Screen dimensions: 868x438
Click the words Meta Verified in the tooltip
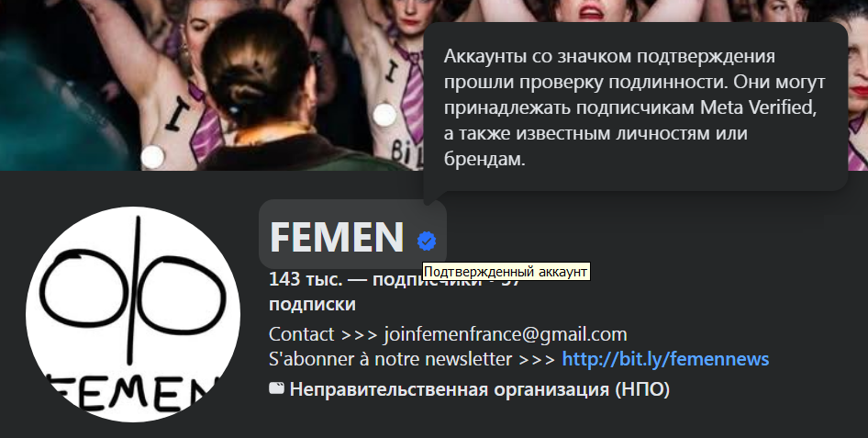759,107
